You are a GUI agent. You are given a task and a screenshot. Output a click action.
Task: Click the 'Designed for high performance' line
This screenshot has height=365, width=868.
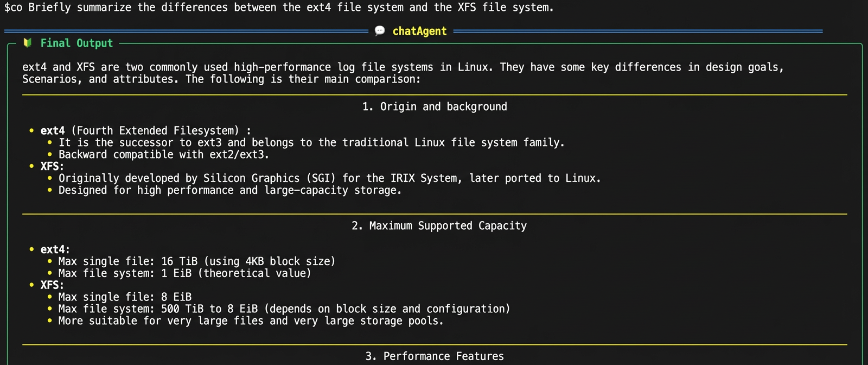[x=230, y=190]
